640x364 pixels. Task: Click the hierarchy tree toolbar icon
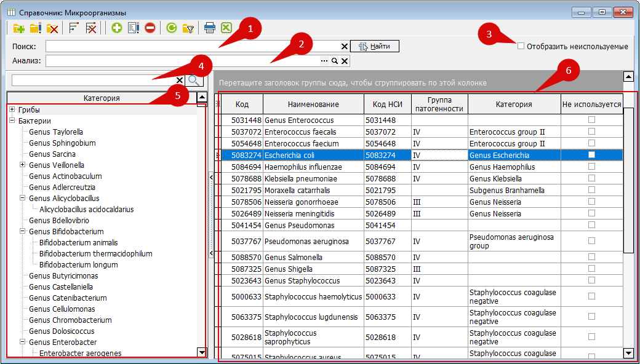pos(73,28)
